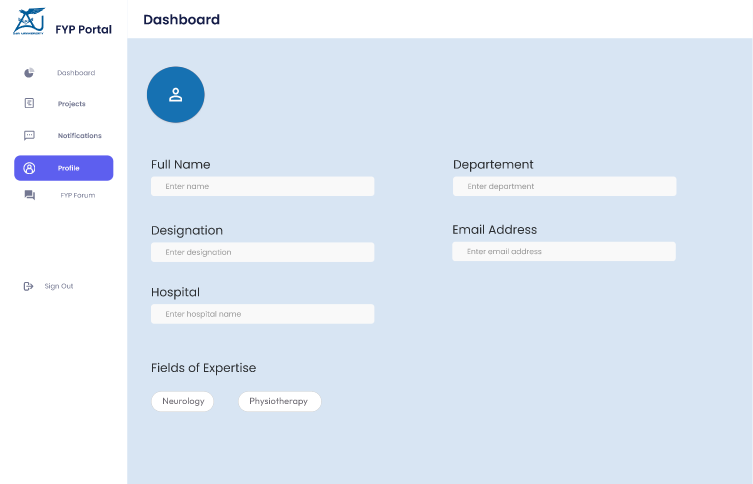Open Notifications from the sidebar
This screenshot has height=484, width=753.
click(79, 136)
